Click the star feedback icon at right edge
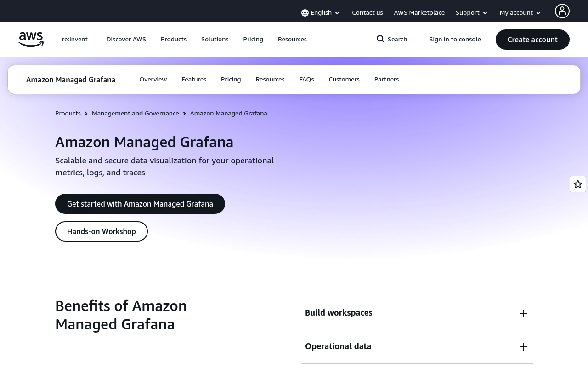588x368 pixels. tap(578, 184)
